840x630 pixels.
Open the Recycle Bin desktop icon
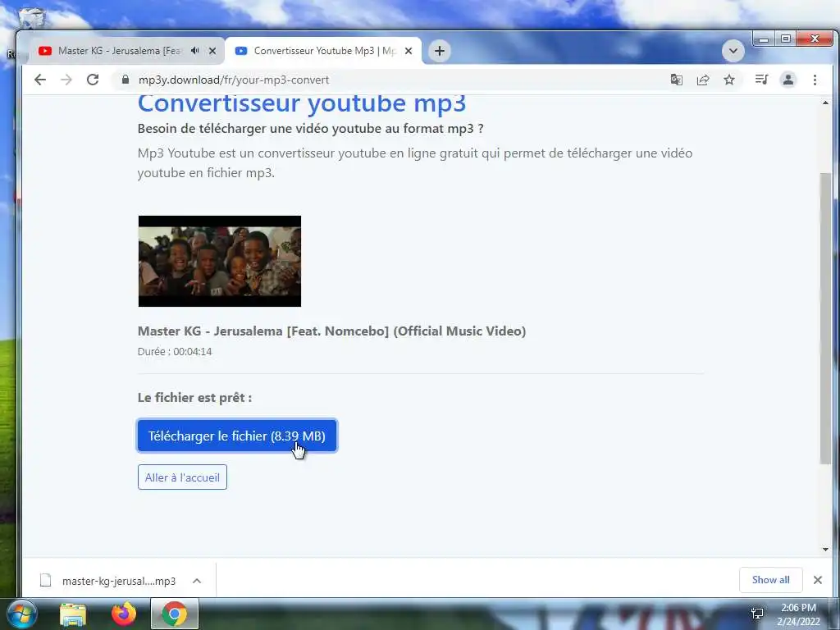32,16
